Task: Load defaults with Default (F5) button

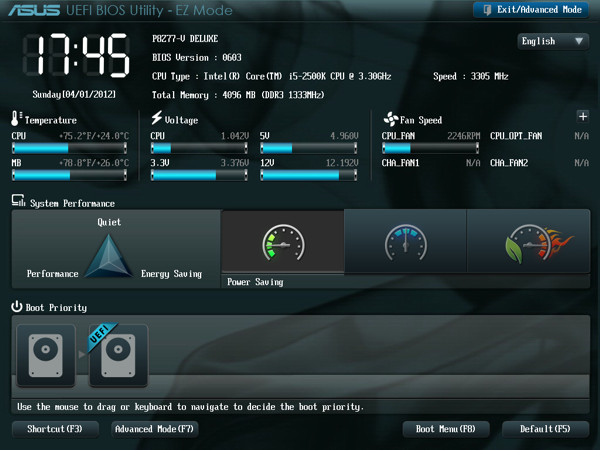Action: tap(545, 429)
